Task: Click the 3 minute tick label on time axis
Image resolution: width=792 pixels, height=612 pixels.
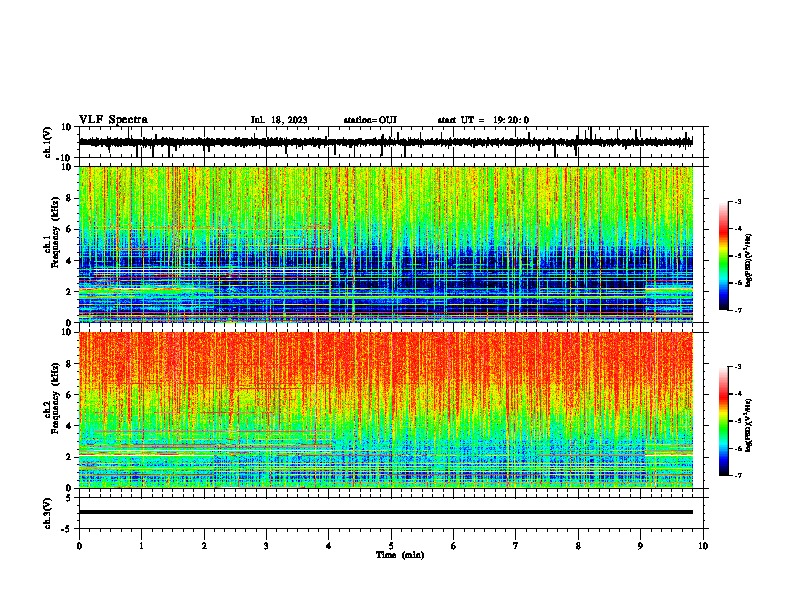Action: coord(266,546)
